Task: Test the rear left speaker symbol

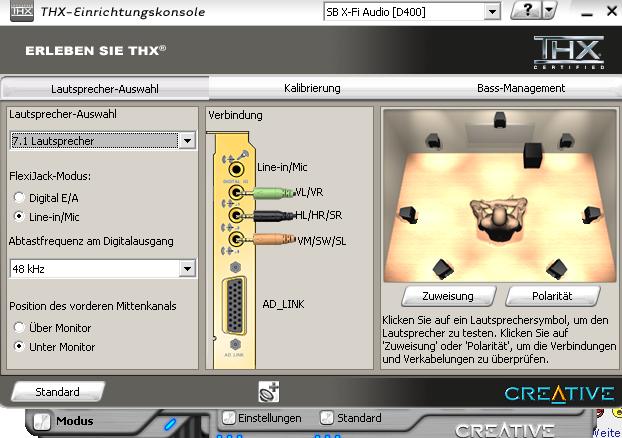Action: 443,269
